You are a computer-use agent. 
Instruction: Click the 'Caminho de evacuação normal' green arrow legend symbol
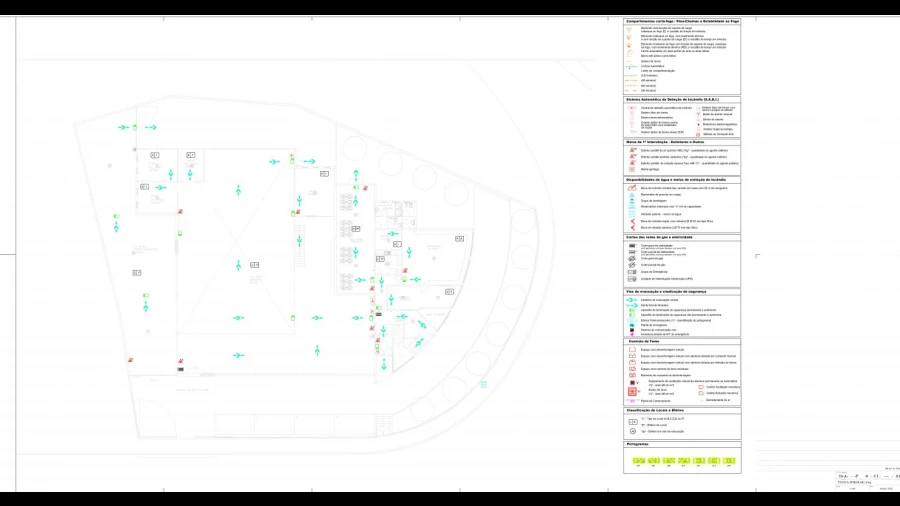(632, 300)
